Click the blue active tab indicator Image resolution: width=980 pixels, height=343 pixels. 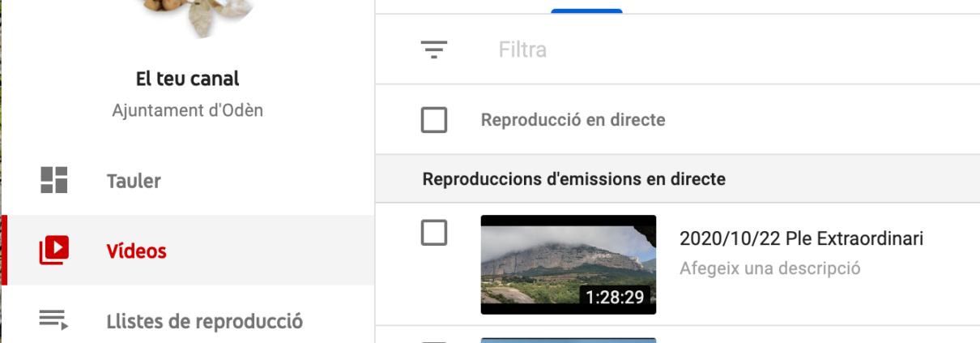click(586, 11)
